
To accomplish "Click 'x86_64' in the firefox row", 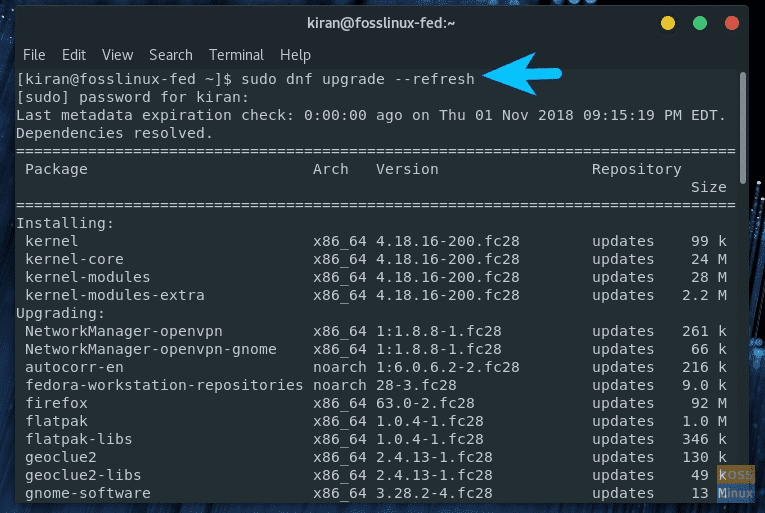I will 340,404.
